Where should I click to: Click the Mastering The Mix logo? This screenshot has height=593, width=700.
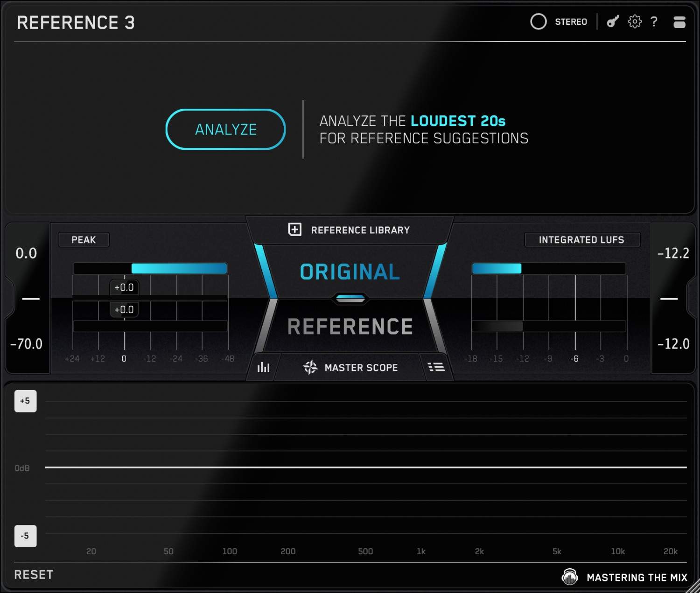click(569, 577)
